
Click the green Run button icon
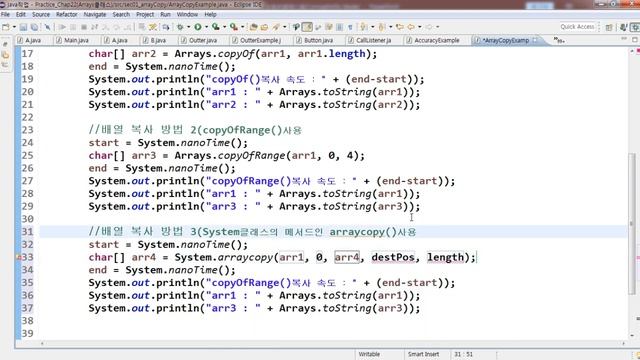tap(198, 27)
